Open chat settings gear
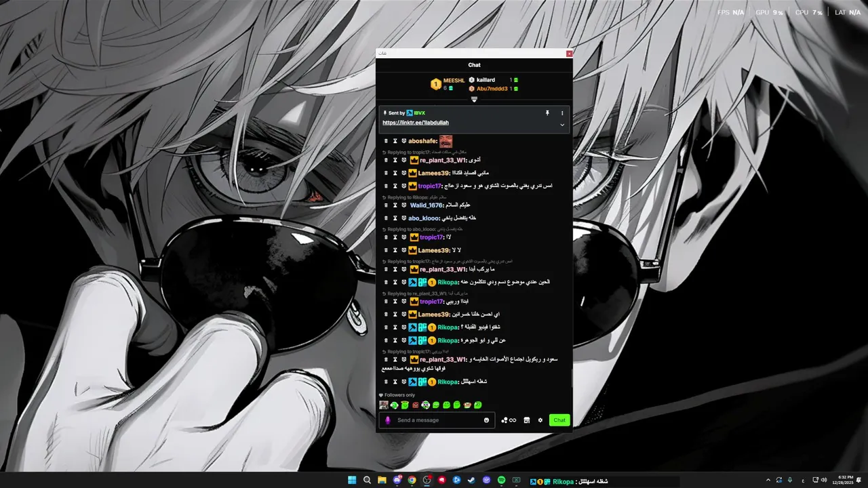The height and width of the screenshot is (488, 868). 540,420
